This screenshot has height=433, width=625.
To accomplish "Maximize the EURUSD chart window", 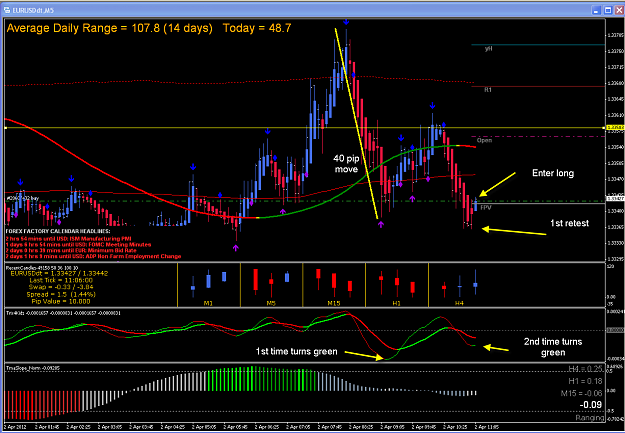I will [x=608, y=10].
